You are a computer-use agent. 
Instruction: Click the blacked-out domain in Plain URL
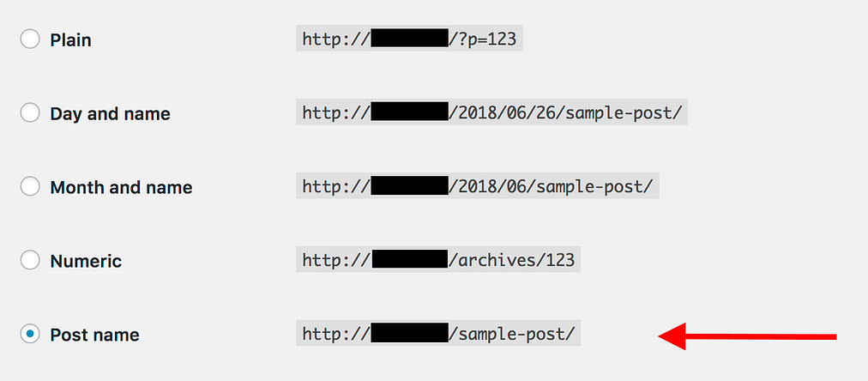point(410,39)
